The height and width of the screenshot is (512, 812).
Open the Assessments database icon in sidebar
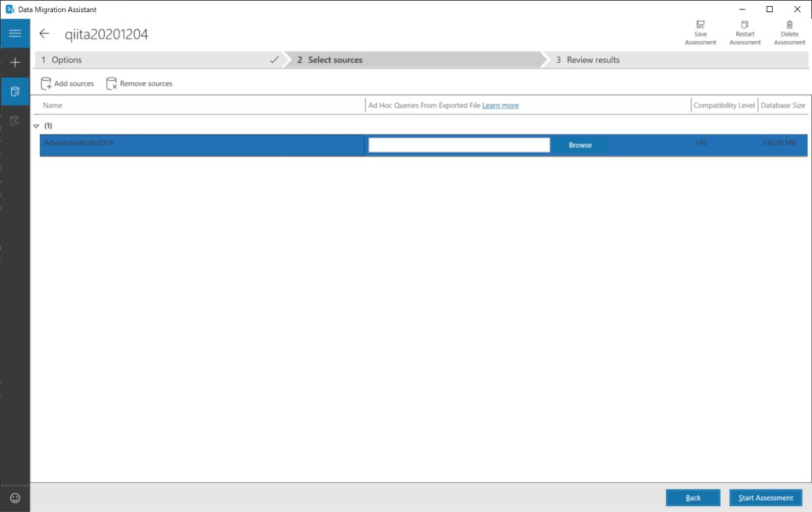(15, 91)
